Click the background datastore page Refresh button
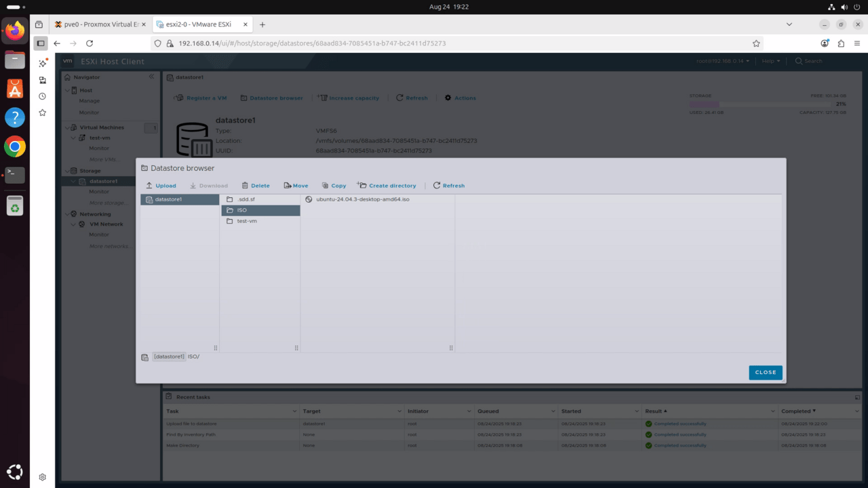 click(412, 98)
